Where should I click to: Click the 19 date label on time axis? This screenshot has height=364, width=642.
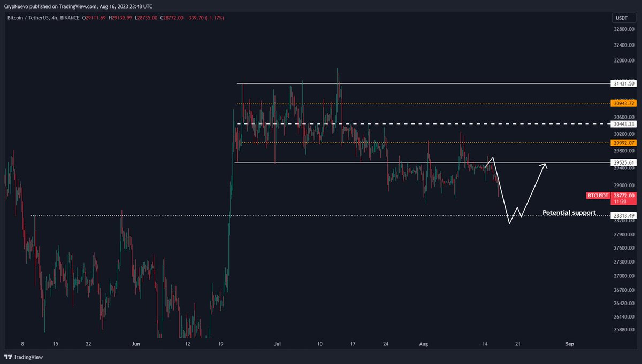[221, 344]
